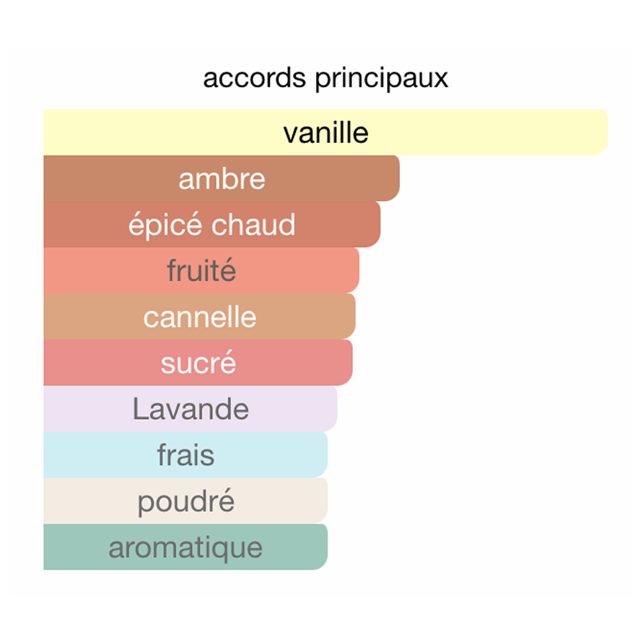Select the fruité accord bar

click(x=202, y=270)
